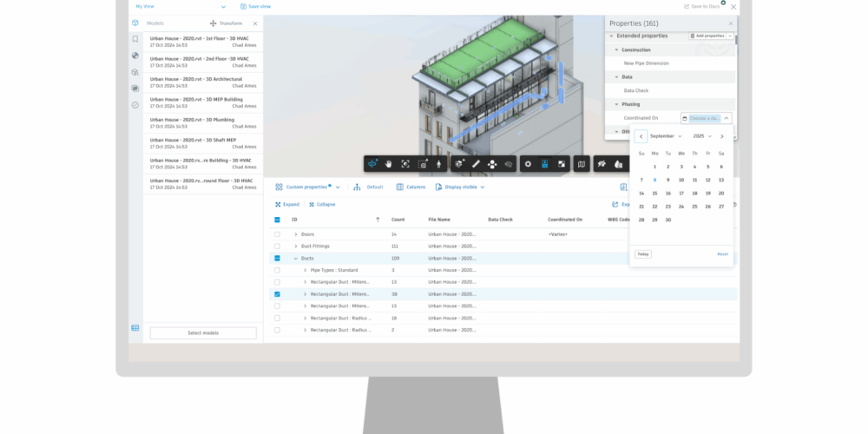Click Expand all rows button
868x434 pixels.
pyautogui.click(x=286, y=204)
